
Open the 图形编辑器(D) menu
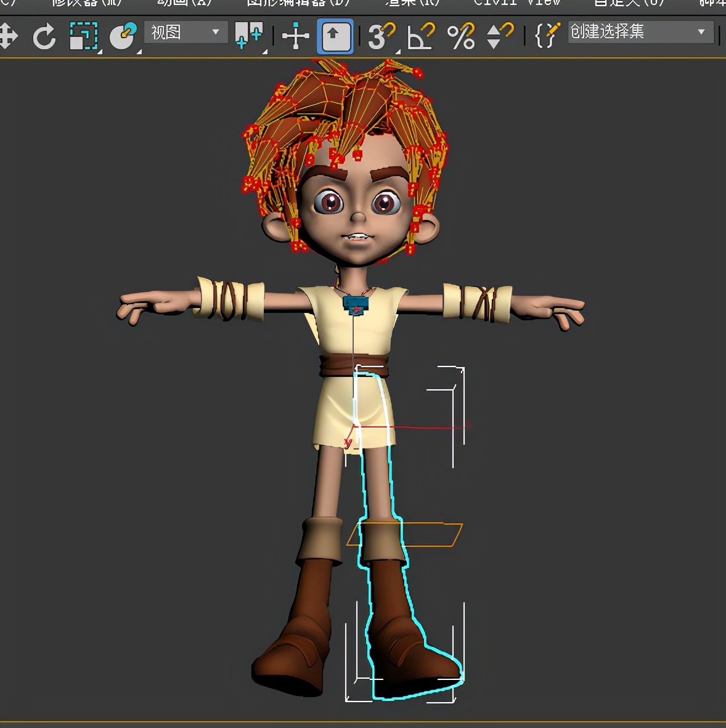tap(298, 3)
